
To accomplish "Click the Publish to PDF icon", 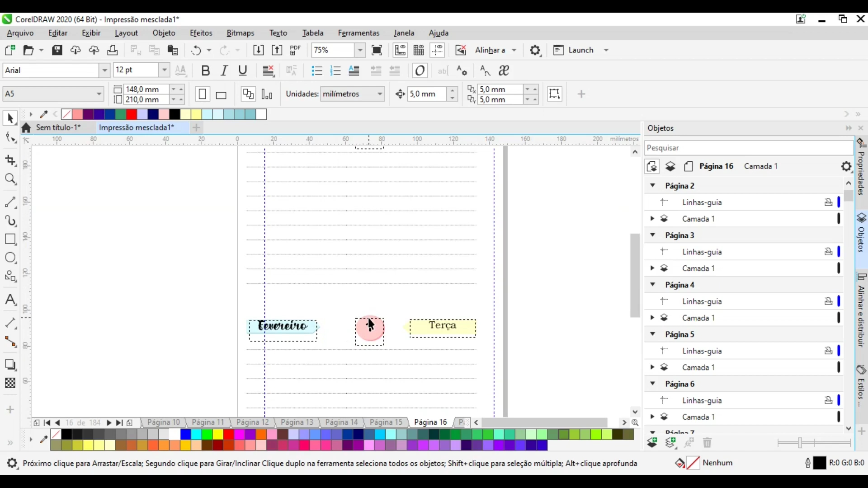I will pos(295,50).
